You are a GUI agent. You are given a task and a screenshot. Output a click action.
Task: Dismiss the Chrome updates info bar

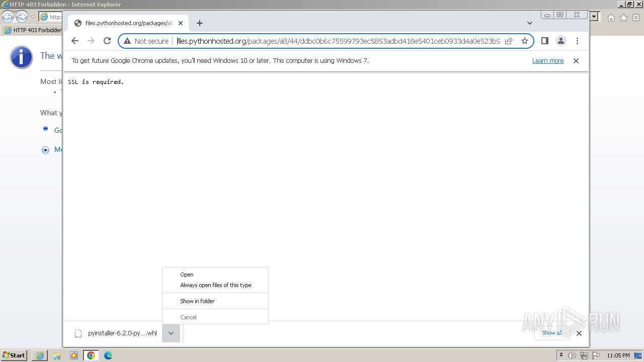point(576,61)
